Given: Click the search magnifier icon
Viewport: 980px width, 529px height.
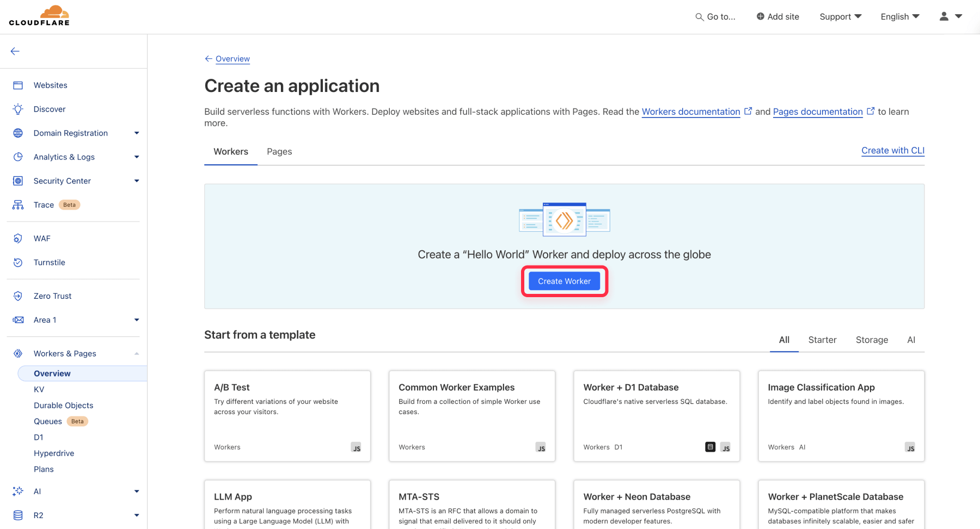Looking at the screenshot, I should click(700, 17).
